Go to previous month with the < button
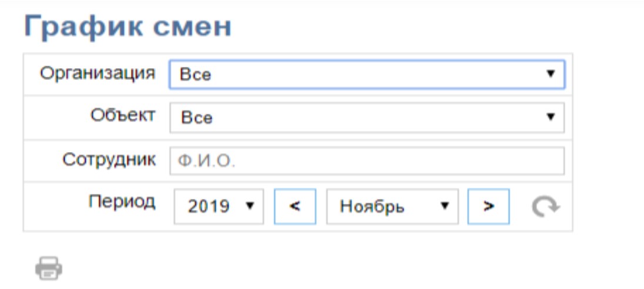The image size is (644, 289). [295, 207]
